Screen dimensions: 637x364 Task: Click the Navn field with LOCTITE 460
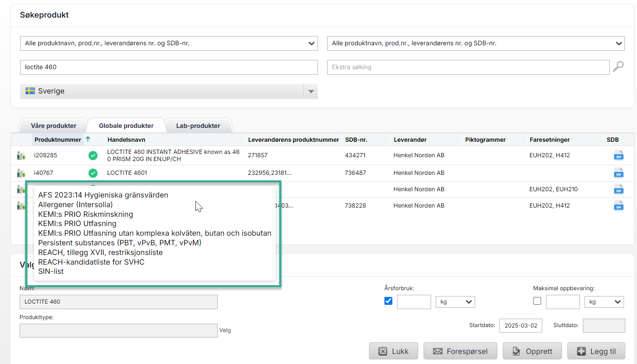coord(119,302)
